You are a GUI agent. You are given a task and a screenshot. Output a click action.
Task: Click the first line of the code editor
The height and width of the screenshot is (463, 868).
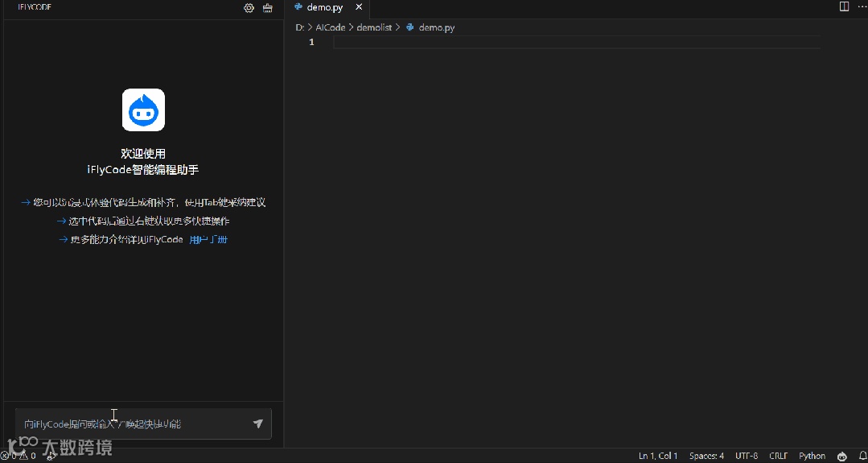coord(576,43)
